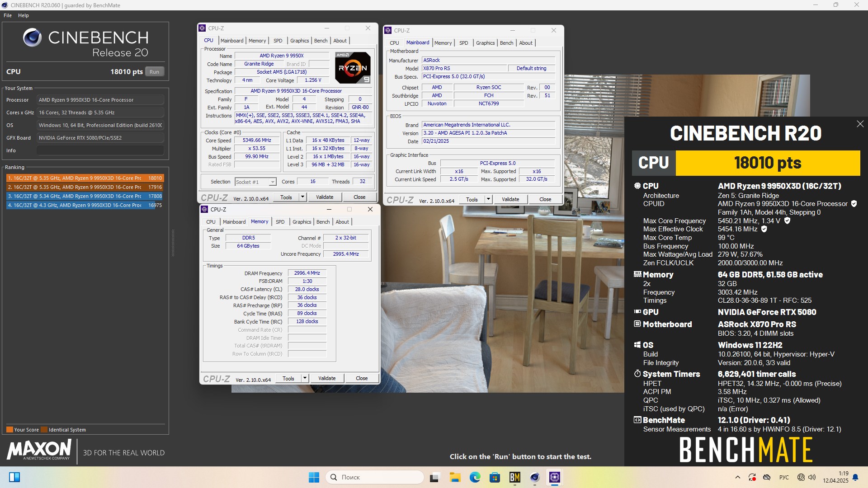Click Validate in CPU-Z CPU window
Image resolution: width=868 pixels, height=488 pixels.
[x=325, y=197]
